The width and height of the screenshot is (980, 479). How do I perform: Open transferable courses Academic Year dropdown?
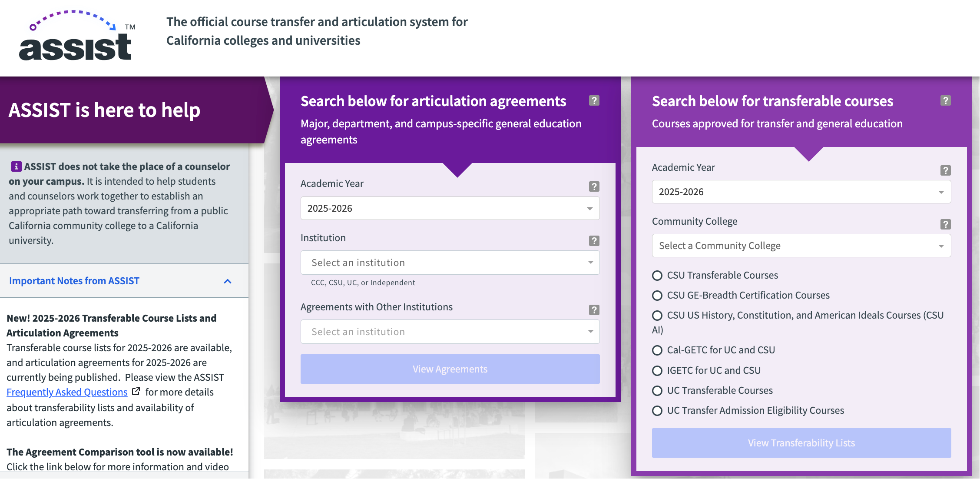[801, 192]
